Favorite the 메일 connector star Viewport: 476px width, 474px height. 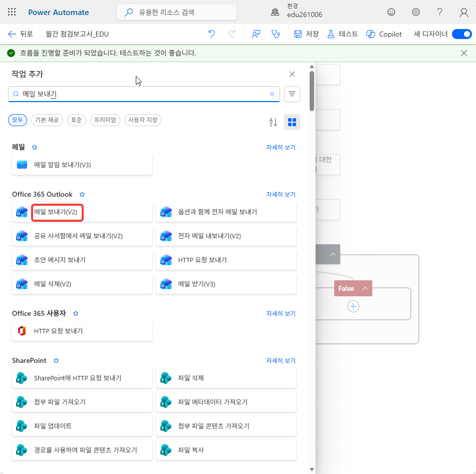[35, 147]
